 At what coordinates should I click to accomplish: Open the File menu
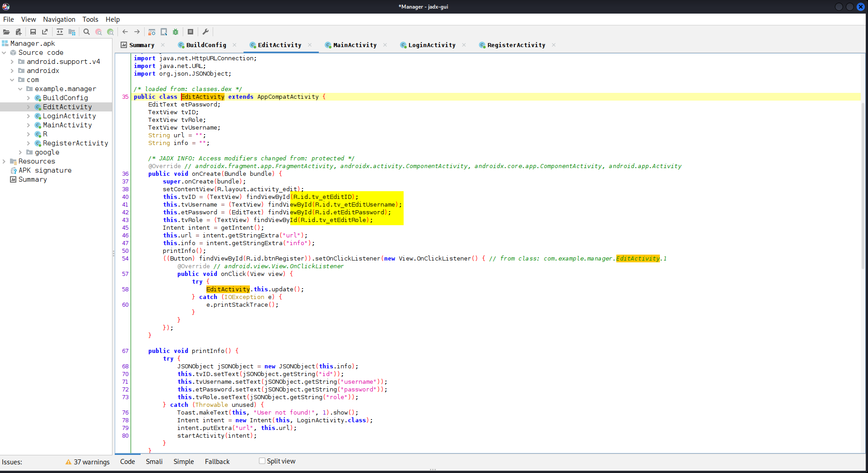point(9,19)
